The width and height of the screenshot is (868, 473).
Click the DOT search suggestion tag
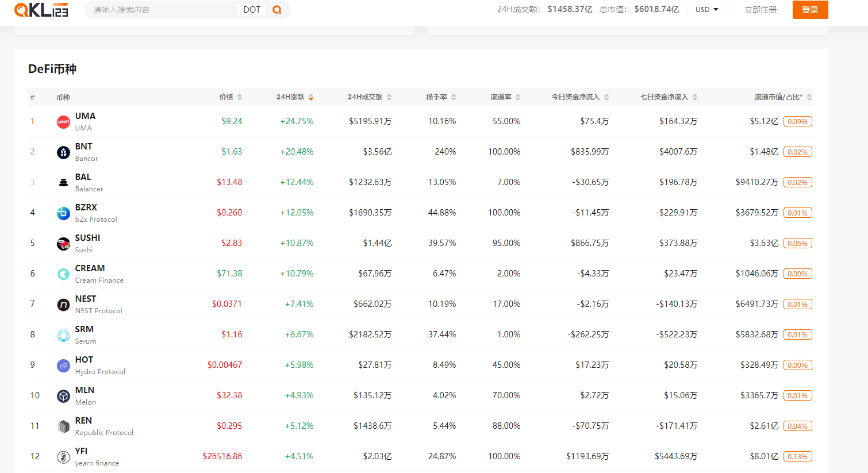(x=252, y=10)
